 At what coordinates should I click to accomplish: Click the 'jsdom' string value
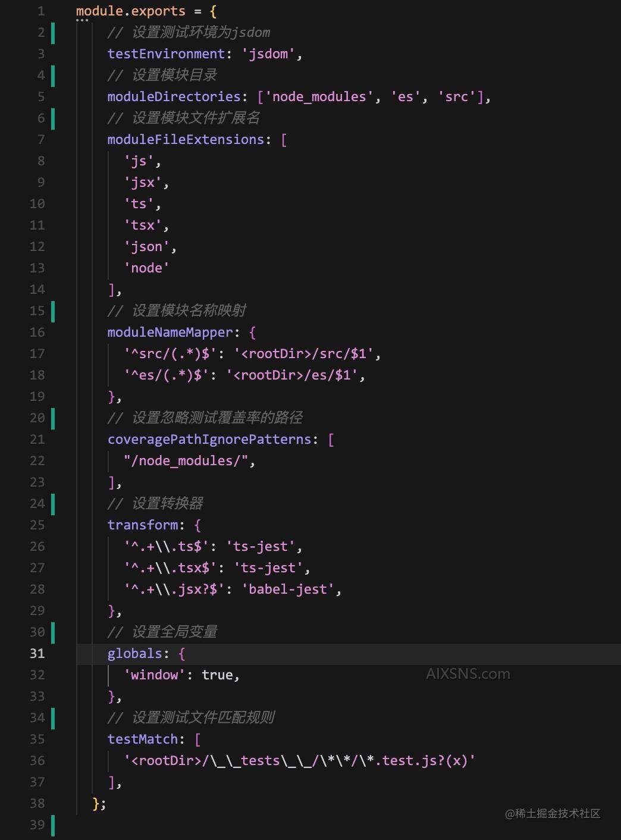(x=268, y=54)
